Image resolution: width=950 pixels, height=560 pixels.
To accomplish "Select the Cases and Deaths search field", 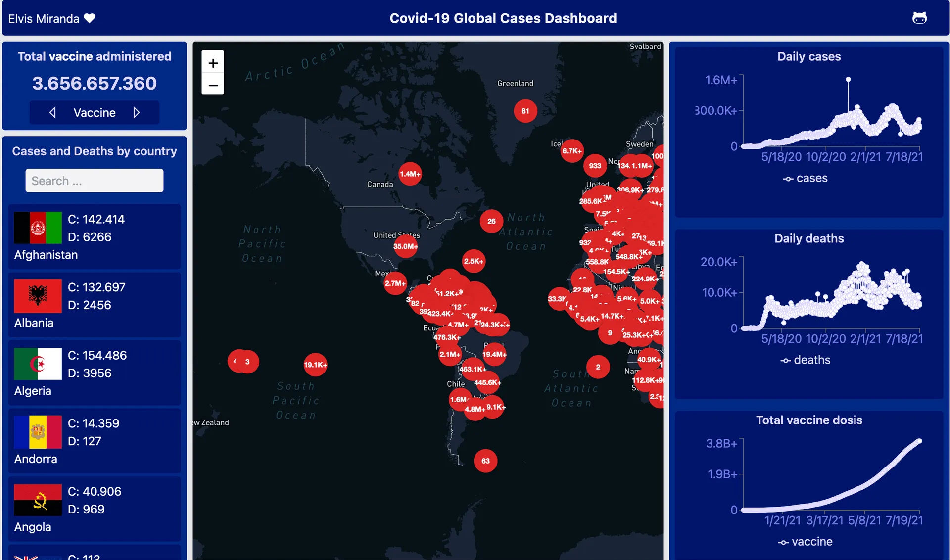I will [95, 180].
